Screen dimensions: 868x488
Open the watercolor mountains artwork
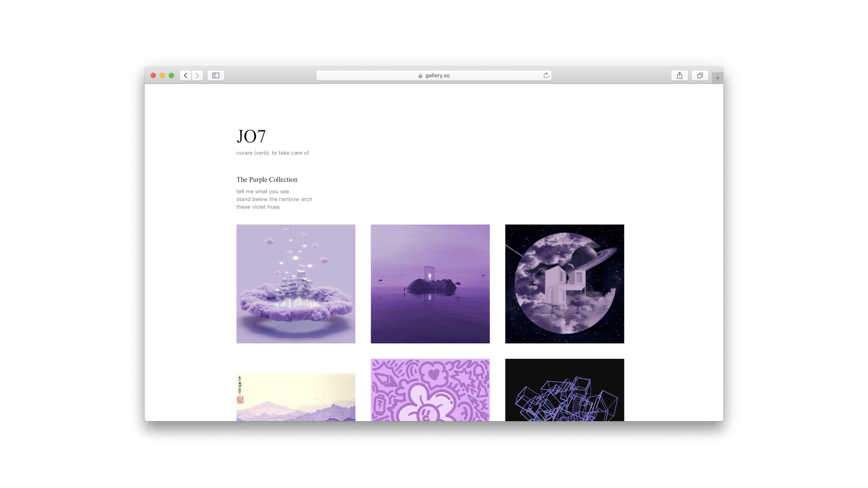point(296,397)
